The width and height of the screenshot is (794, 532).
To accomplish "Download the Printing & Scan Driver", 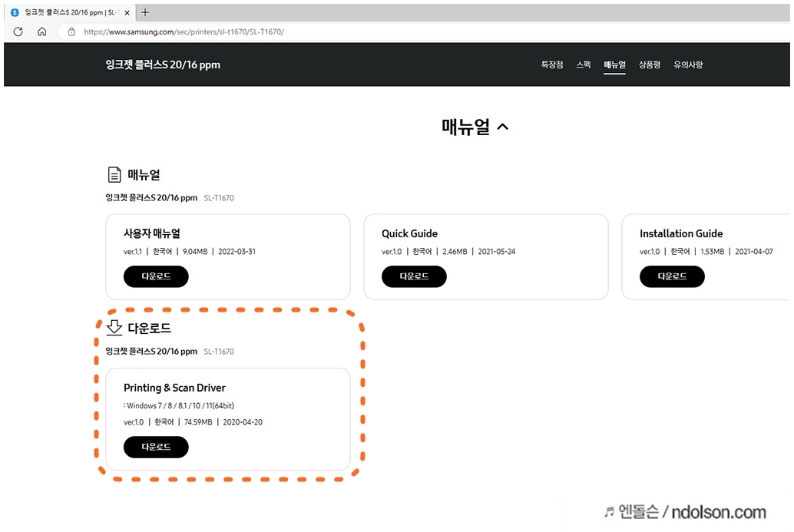I will point(156,447).
